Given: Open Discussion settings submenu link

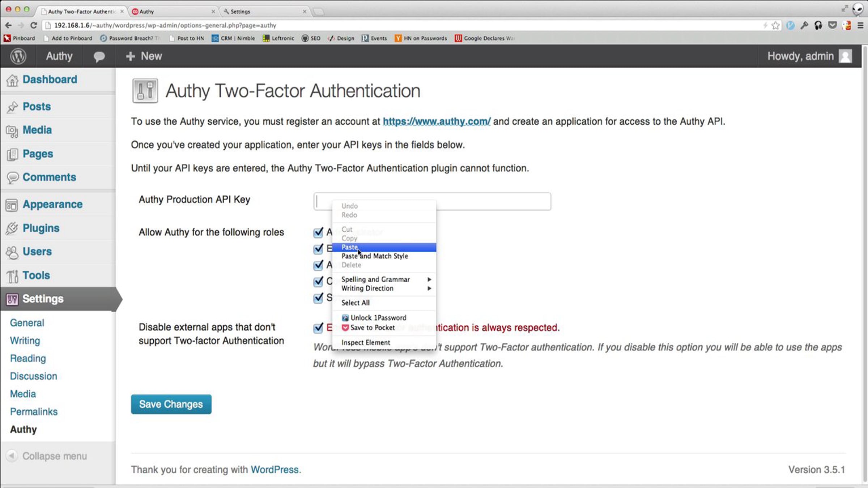Looking at the screenshot, I should pos(34,376).
